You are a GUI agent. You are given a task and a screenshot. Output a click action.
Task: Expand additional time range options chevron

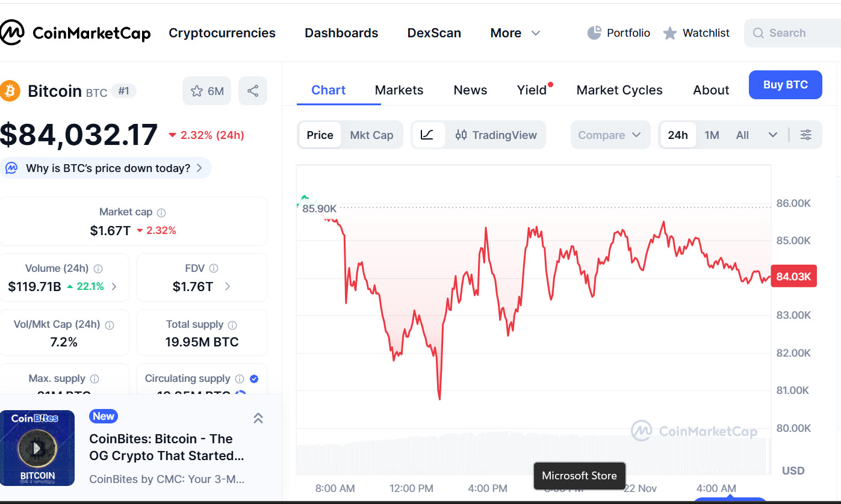(x=773, y=135)
